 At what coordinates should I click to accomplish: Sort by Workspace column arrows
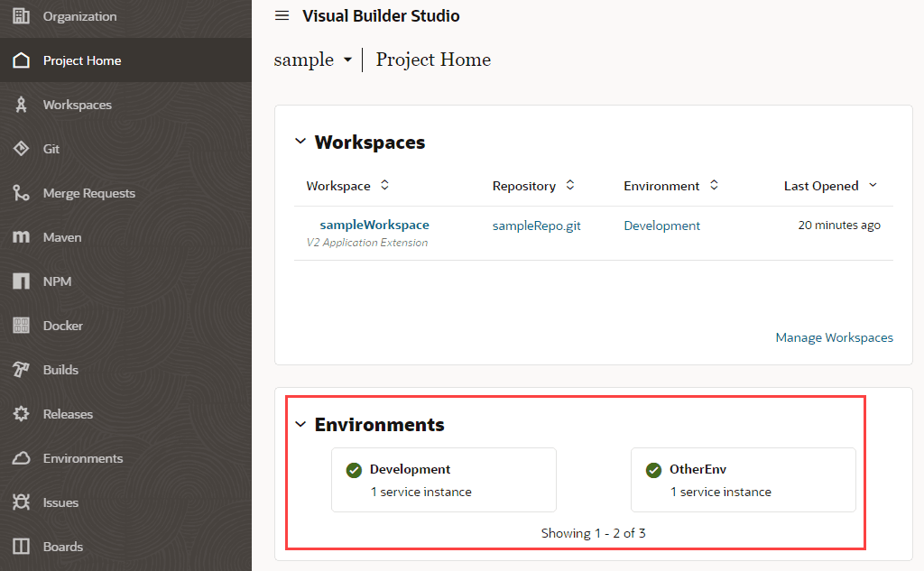(384, 185)
